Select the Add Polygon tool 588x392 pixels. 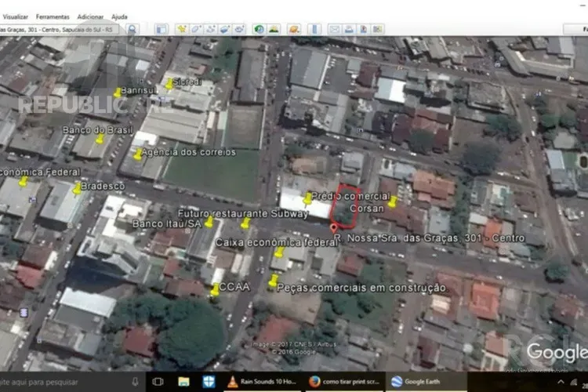(x=196, y=29)
